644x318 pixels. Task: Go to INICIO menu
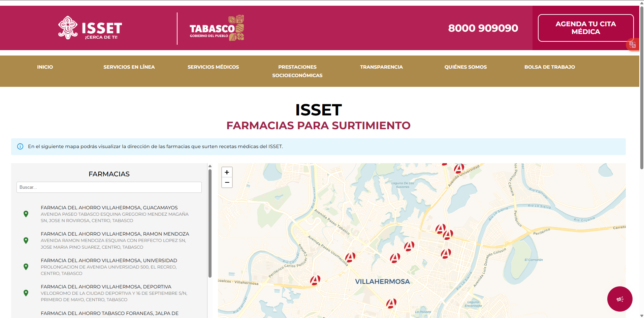pos(45,67)
